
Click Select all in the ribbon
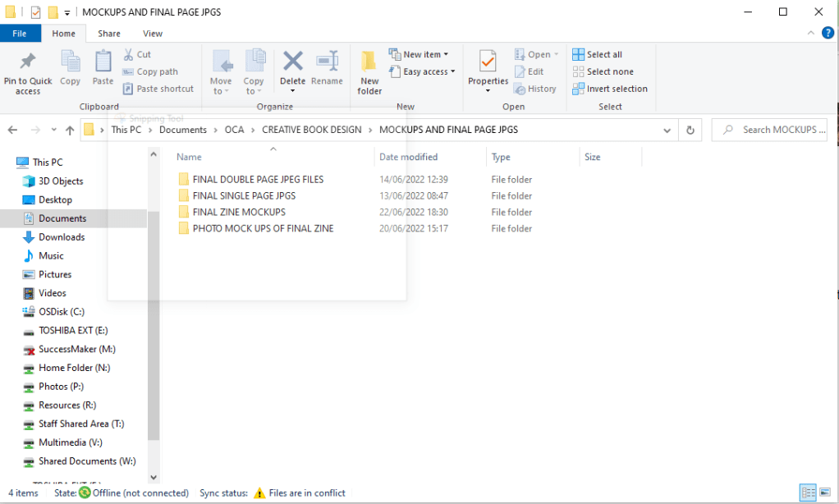click(598, 54)
